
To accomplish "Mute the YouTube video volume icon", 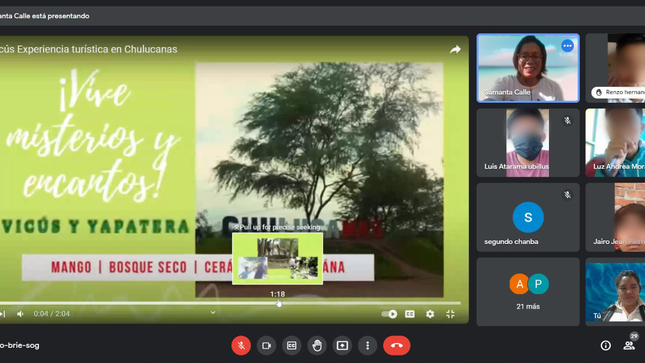I will pos(20,314).
